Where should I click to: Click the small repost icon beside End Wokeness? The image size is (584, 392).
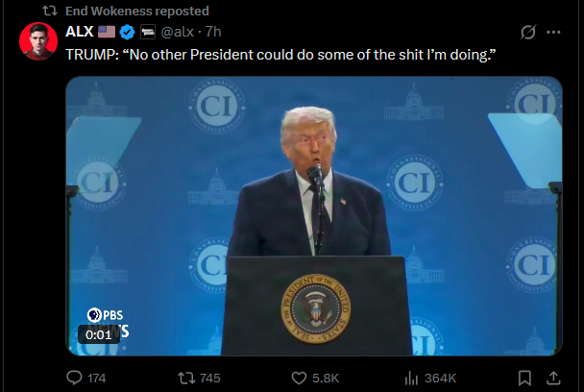(x=50, y=11)
